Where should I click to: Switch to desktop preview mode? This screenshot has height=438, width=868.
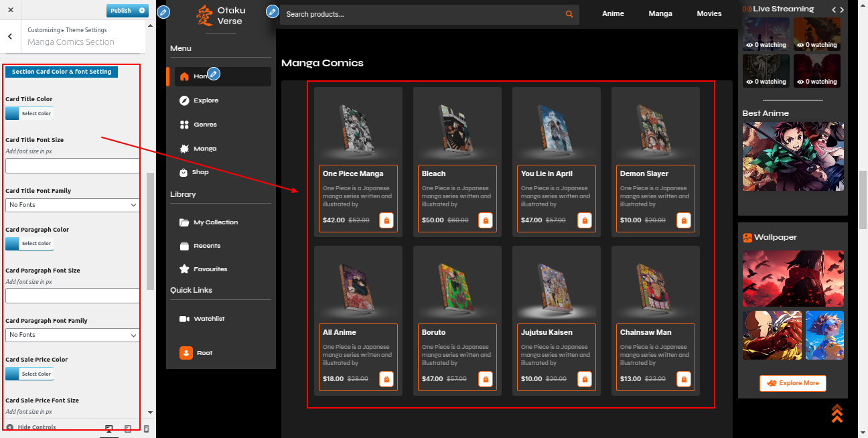coord(109,429)
